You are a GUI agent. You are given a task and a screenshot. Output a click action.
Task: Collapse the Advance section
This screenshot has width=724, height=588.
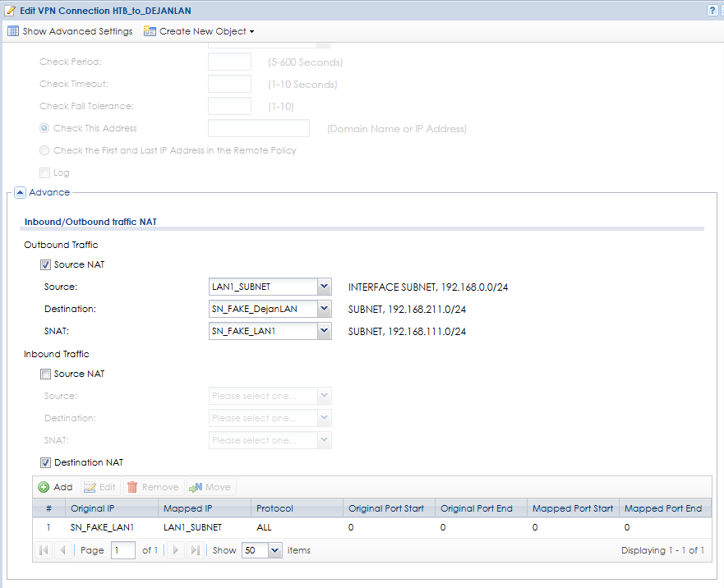(20, 192)
